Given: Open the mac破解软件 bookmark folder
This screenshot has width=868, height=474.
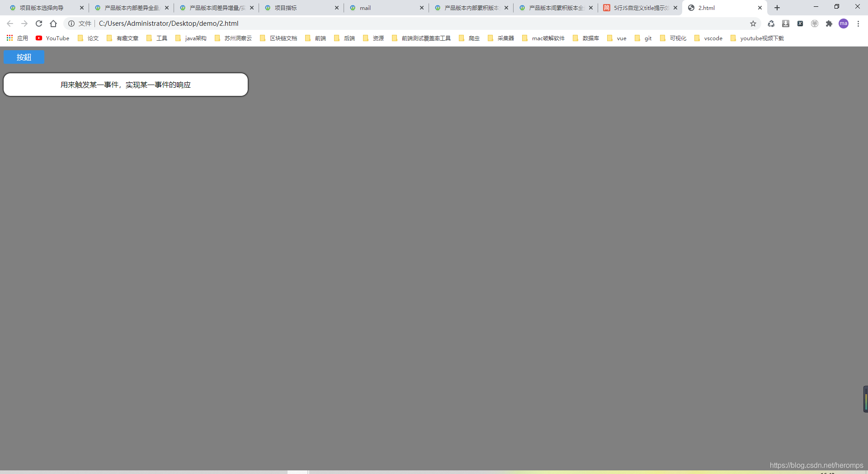Looking at the screenshot, I should pos(543,38).
